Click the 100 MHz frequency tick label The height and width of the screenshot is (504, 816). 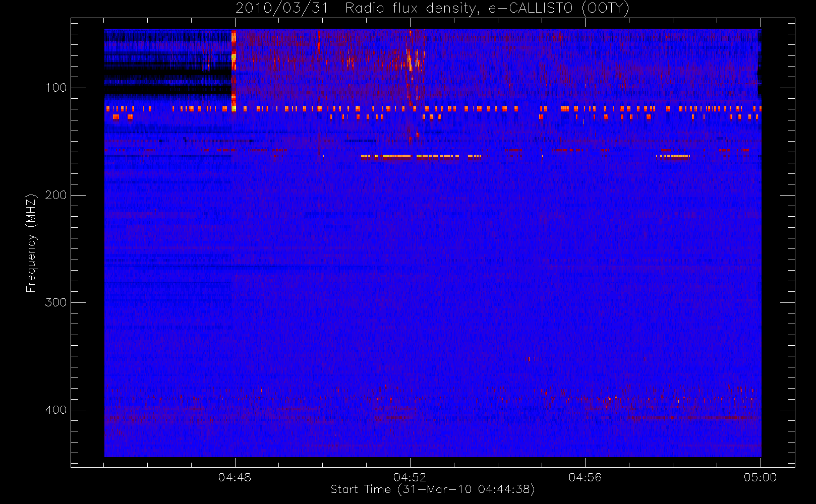[x=56, y=88]
